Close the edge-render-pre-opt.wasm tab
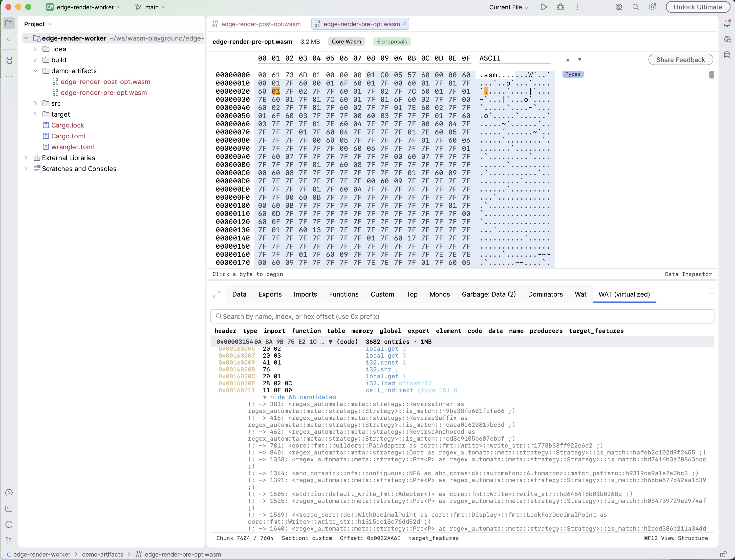 click(x=404, y=24)
